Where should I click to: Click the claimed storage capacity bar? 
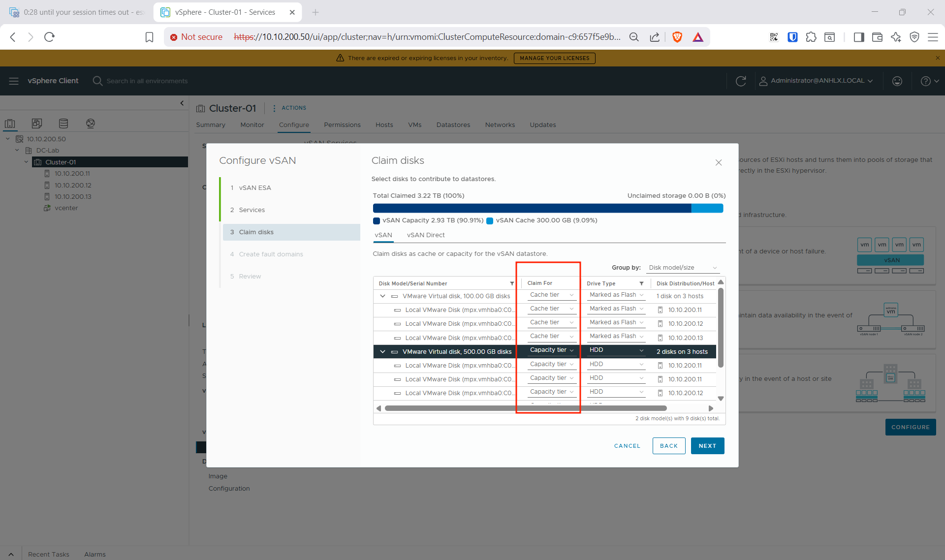point(548,208)
